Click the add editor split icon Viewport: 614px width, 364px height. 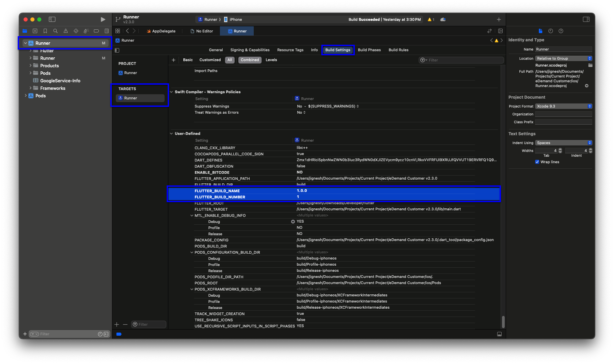pos(500,31)
